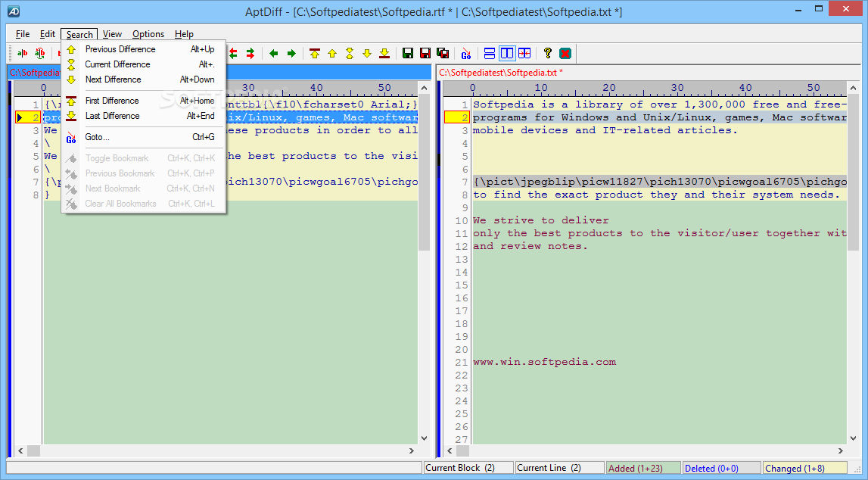
Task: Click the Changed (1+8) status field
Action: 805,468
